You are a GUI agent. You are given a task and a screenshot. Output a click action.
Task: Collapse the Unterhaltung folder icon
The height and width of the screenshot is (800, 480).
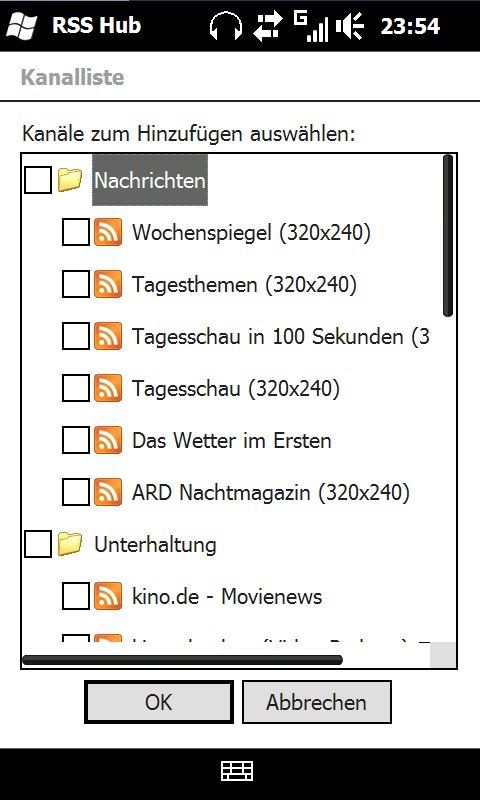pyautogui.click(x=70, y=544)
